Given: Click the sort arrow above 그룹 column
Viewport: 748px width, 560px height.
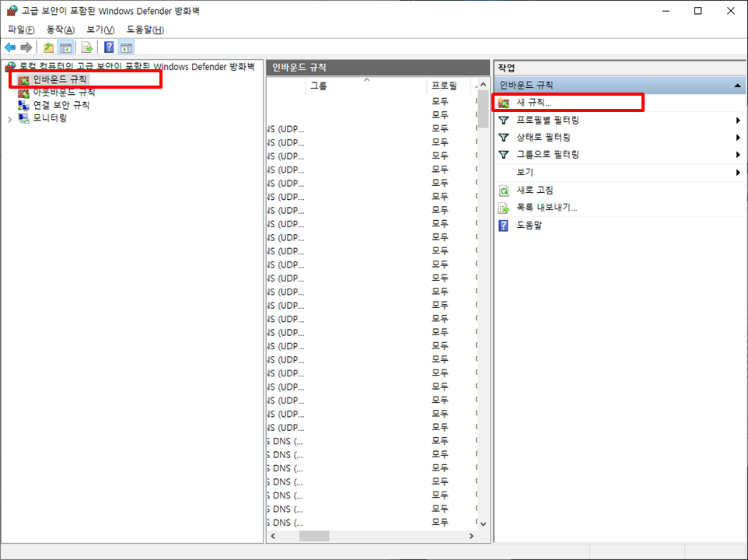Looking at the screenshot, I should [367, 79].
